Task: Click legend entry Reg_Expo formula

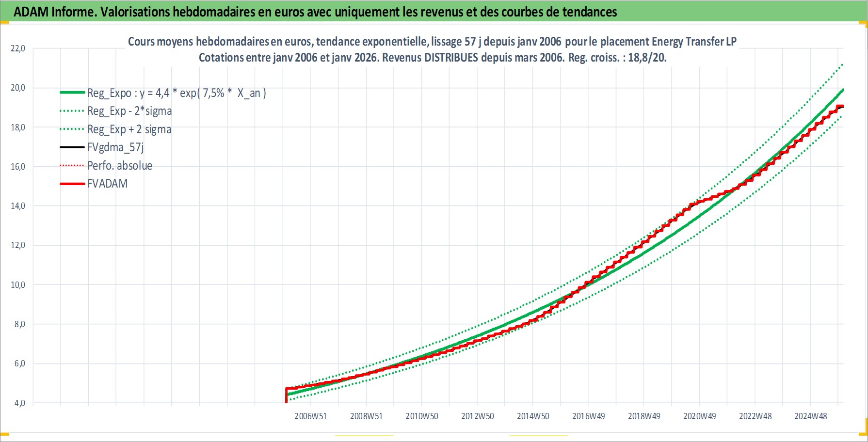Action: pos(177,93)
